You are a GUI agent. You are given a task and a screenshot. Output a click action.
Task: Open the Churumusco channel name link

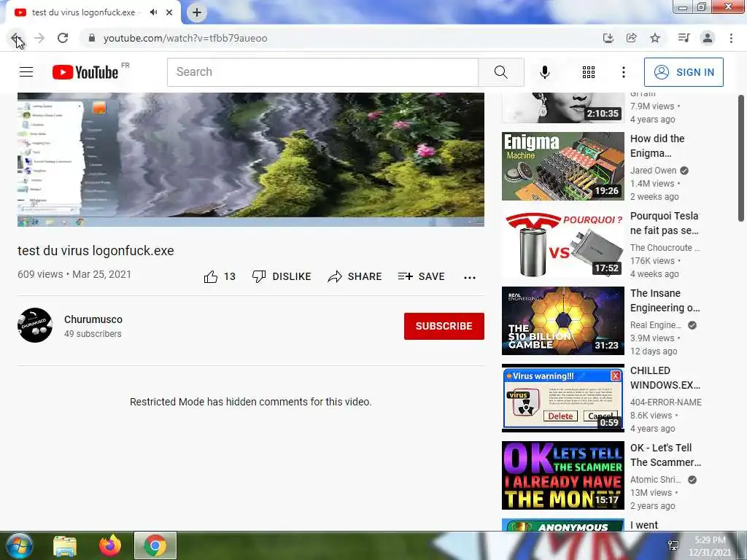pyautogui.click(x=93, y=319)
